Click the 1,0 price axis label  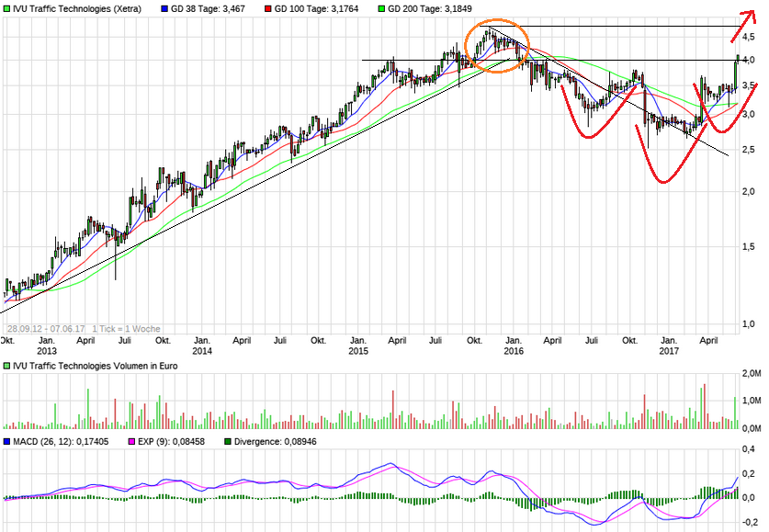click(x=749, y=324)
